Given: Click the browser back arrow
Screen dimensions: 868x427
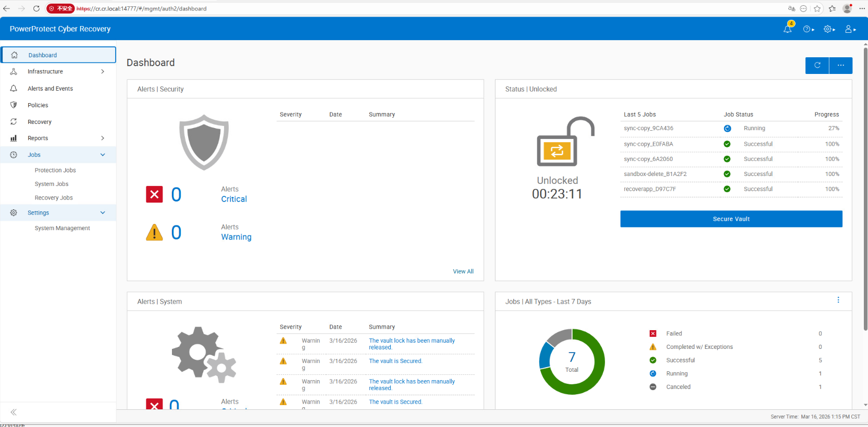Looking at the screenshot, I should point(6,8).
